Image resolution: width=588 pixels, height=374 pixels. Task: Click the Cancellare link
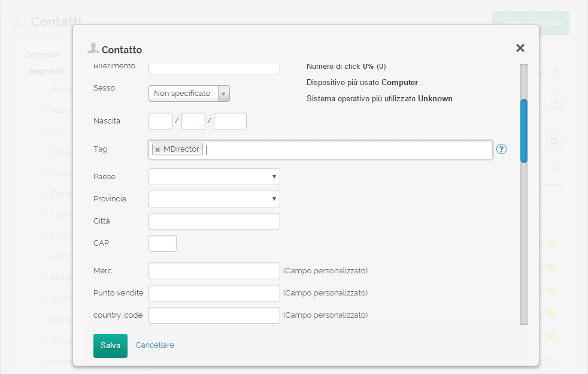[154, 345]
